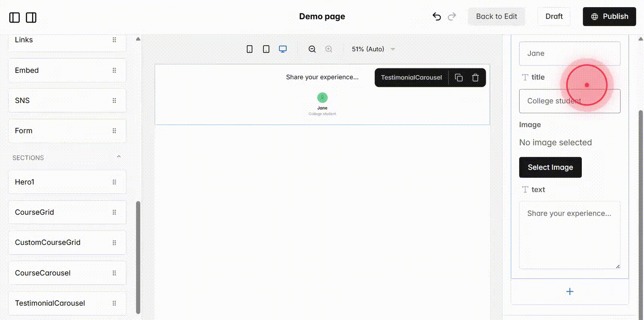
Task: Add a new testimonial with the plus button
Action: (x=569, y=291)
